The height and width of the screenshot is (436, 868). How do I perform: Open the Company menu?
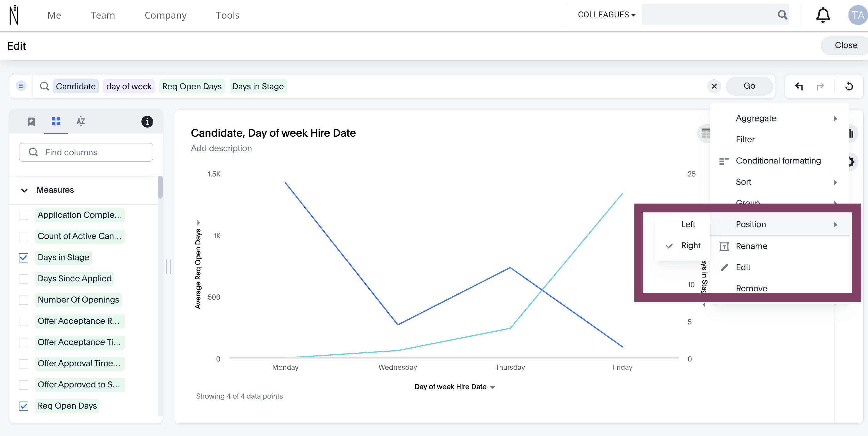[x=166, y=15]
